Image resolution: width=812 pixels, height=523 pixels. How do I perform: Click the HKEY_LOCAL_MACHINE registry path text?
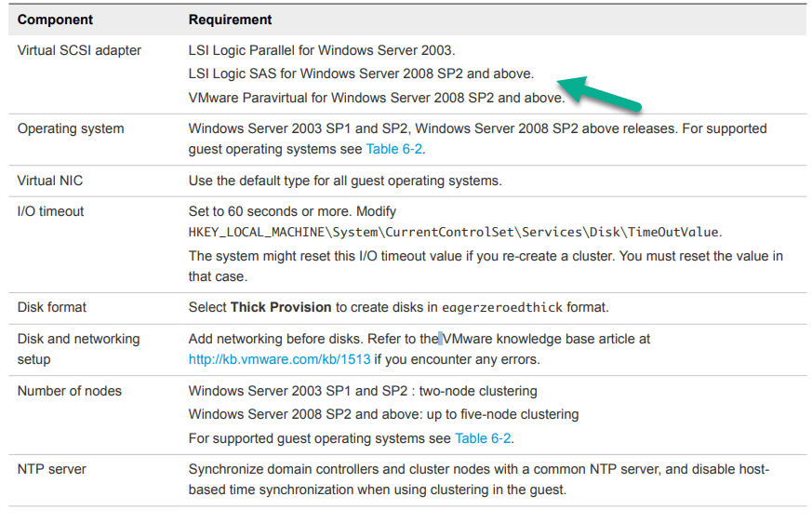[454, 233]
